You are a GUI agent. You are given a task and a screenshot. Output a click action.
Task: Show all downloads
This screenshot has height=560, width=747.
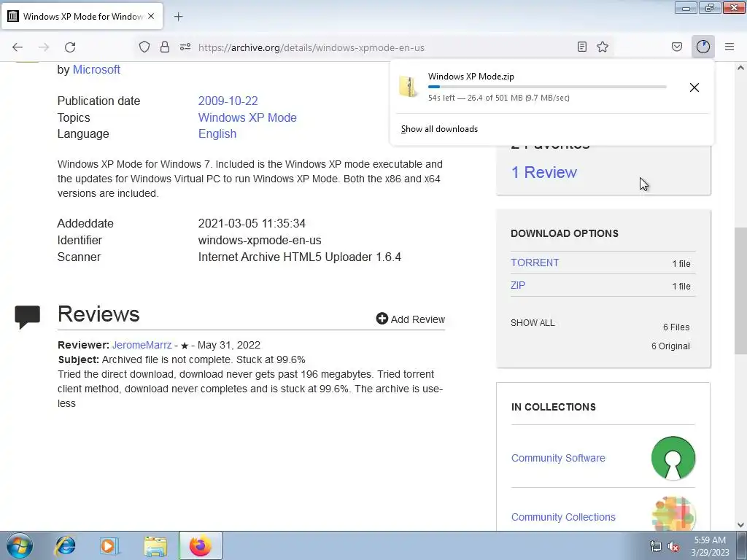click(439, 129)
